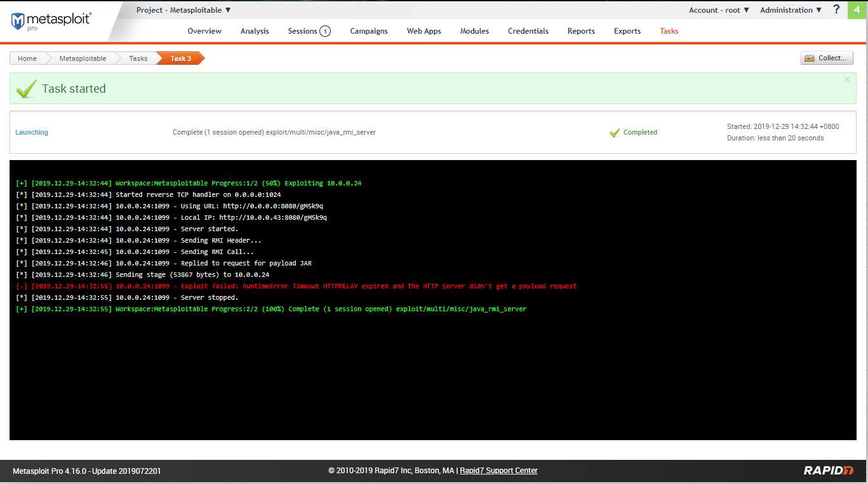Click the Home breadcrumb

point(27,58)
